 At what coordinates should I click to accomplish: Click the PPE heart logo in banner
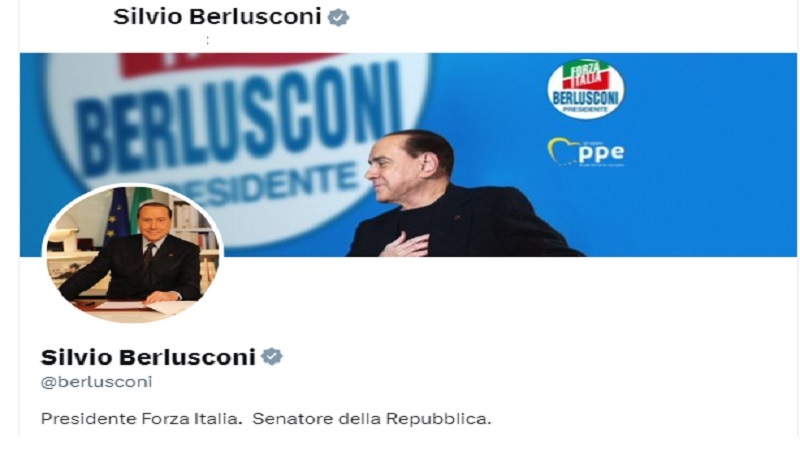(586, 152)
